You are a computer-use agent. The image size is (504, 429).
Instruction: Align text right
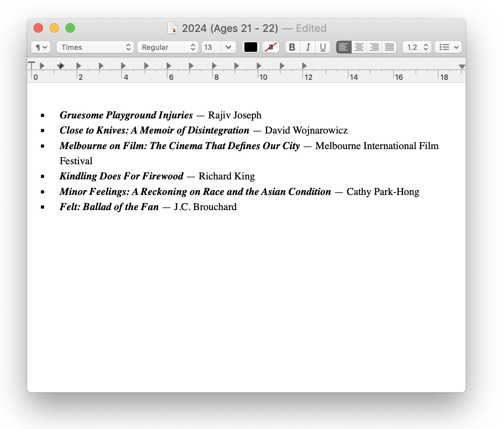point(374,47)
